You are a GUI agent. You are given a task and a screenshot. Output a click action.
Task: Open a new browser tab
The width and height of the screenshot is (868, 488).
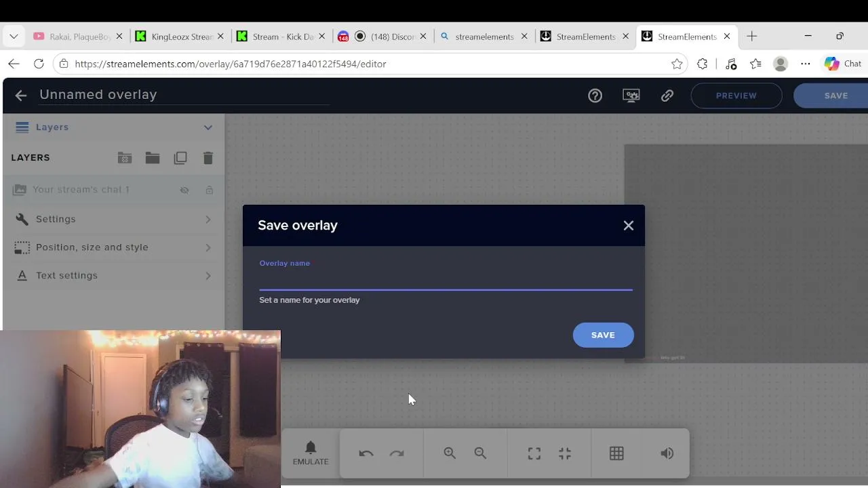click(752, 37)
